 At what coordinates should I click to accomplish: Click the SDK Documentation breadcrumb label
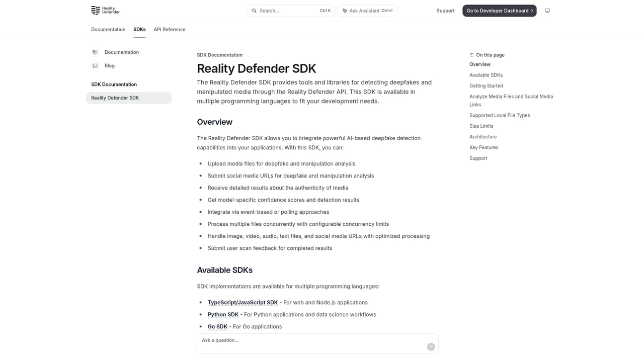tap(220, 55)
